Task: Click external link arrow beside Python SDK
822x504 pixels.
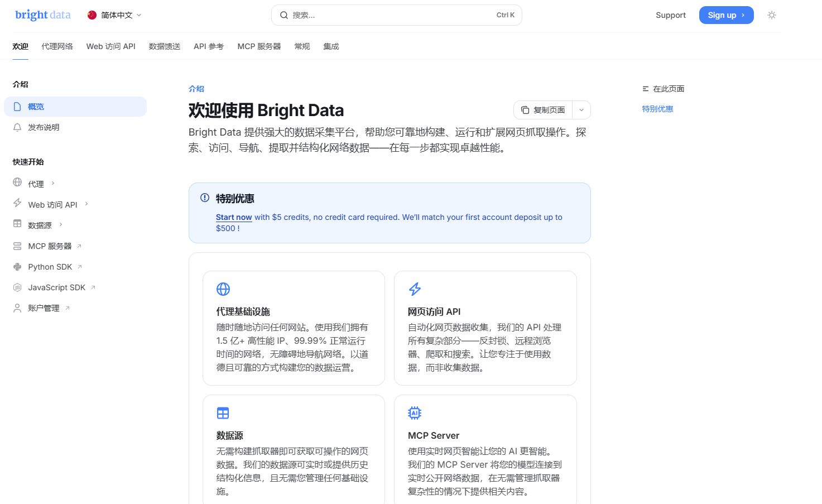Action: 80,267
